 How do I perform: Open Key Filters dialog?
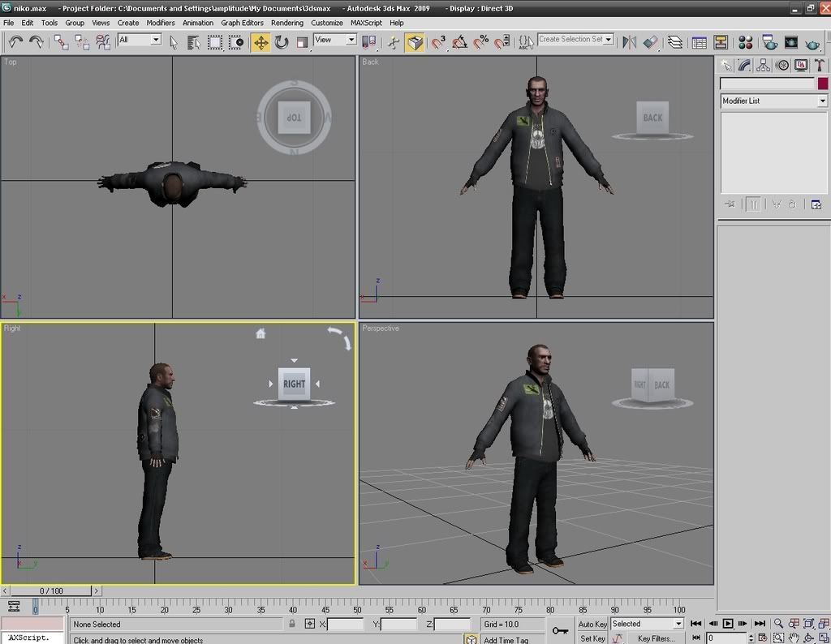[x=656, y=638]
